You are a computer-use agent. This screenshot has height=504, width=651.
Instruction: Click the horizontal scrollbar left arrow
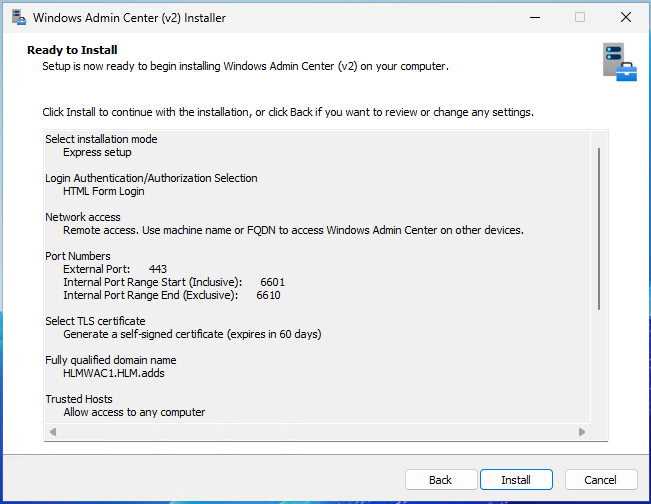pos(53,432)
